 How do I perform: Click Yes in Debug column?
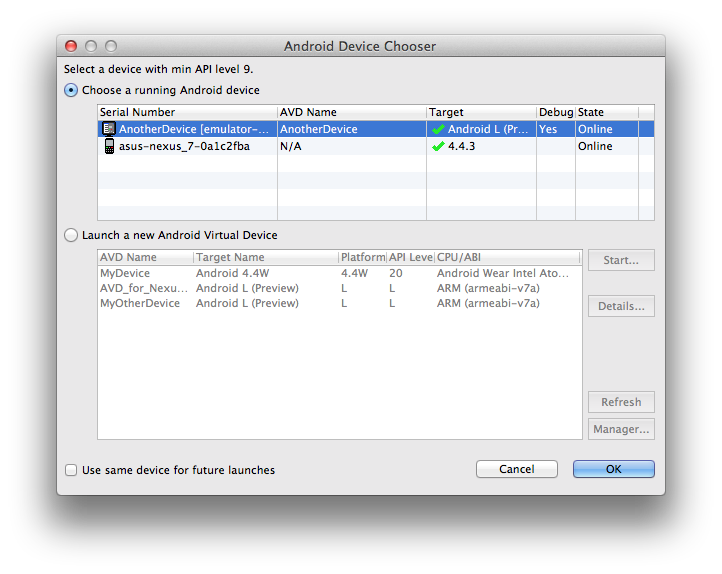548,129
